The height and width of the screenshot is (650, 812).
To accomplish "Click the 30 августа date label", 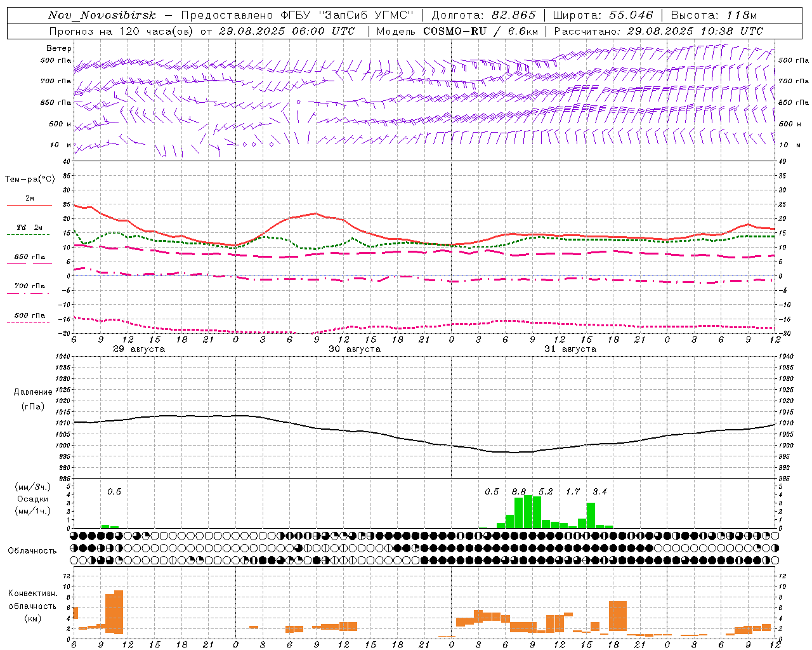I will (355, 349).
